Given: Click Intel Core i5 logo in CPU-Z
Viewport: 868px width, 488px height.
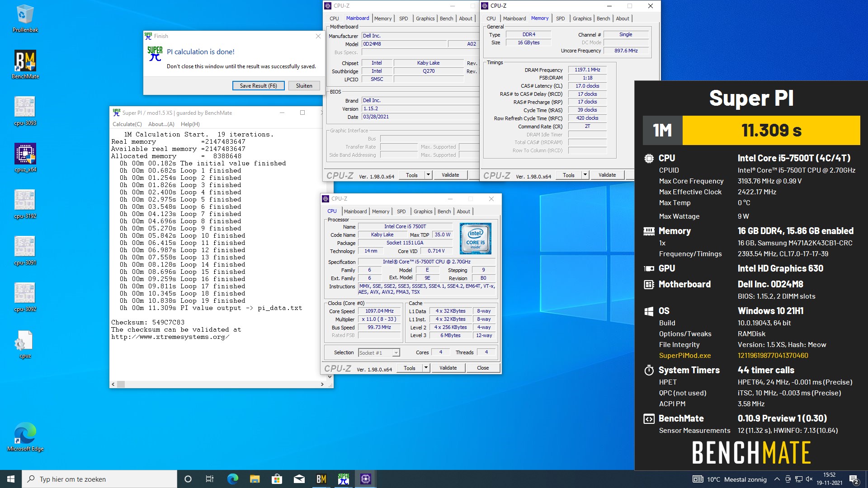Looking at the screenshot, I should [x=475, y=238].
